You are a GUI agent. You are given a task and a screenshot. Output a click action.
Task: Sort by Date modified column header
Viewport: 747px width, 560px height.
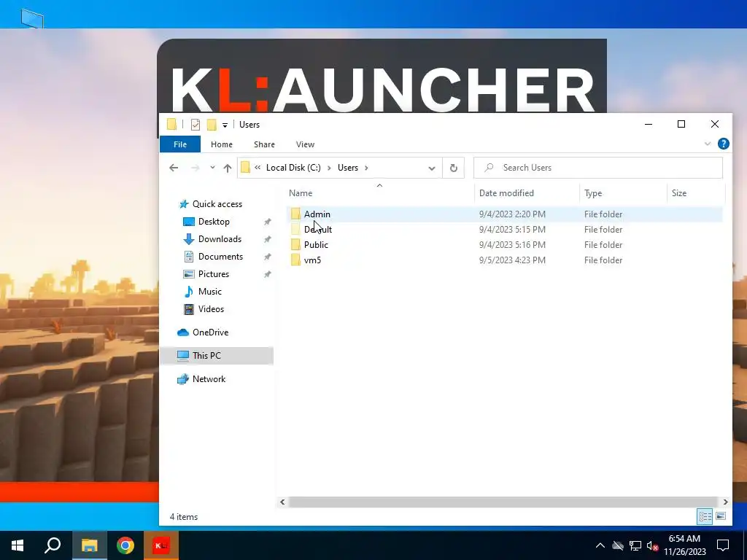tap(506, 192)
